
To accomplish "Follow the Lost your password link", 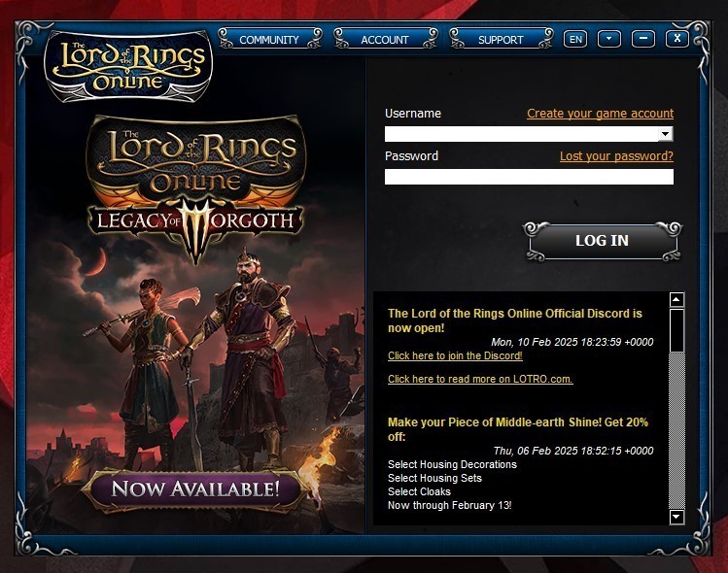I will [x=616, y=156].
